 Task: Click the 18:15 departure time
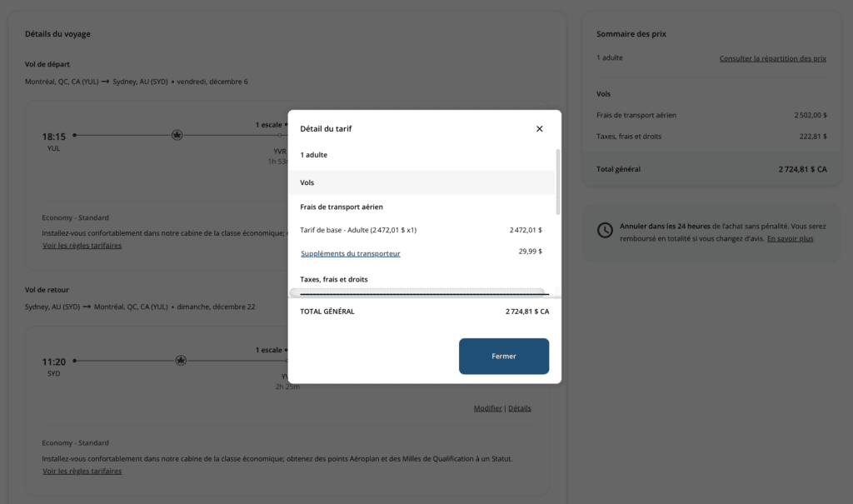[x=54, y=136]
